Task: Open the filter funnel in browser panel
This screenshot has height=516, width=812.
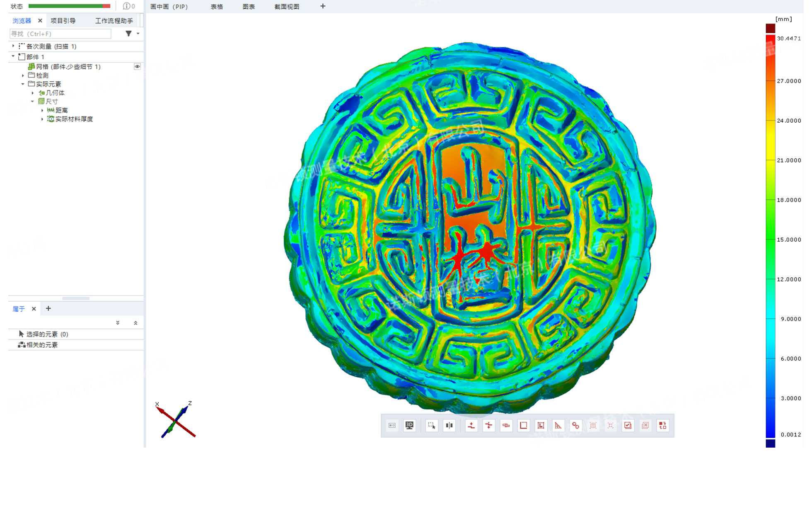Action: click(x=128, y=34)
